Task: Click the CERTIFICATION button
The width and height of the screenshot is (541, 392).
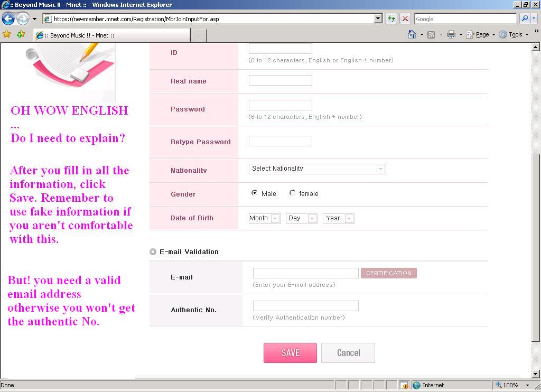Action: pos(388,273)
